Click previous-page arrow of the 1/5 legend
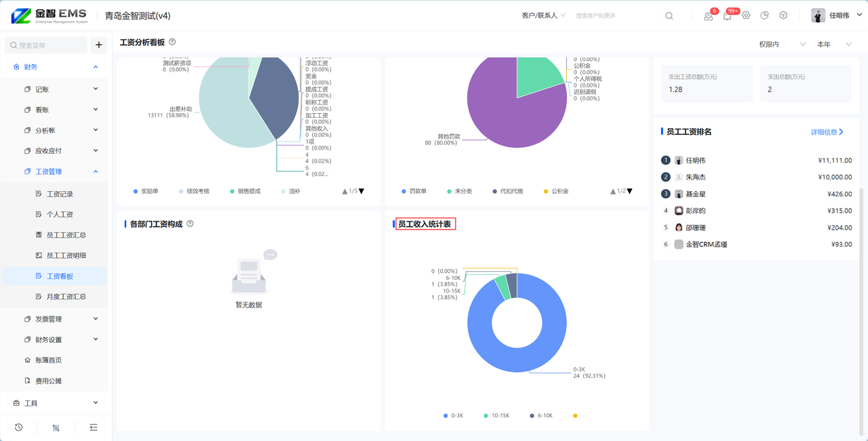 (x=345, y=191)
